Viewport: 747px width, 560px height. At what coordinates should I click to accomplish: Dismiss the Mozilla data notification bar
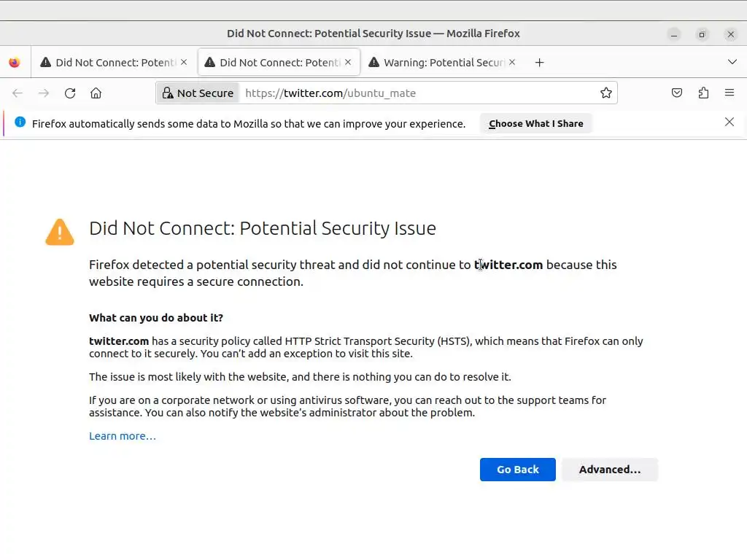click(x=729, y=122)
